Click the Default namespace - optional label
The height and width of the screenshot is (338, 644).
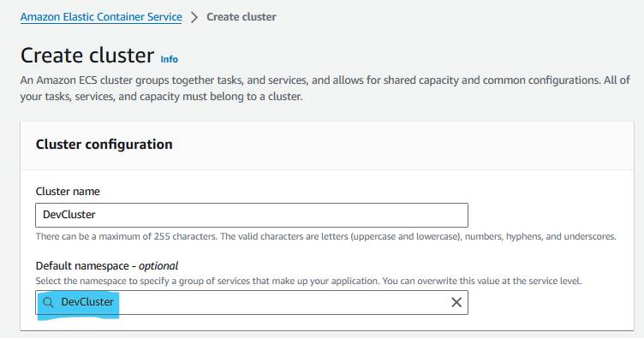(x=107, y=266)
